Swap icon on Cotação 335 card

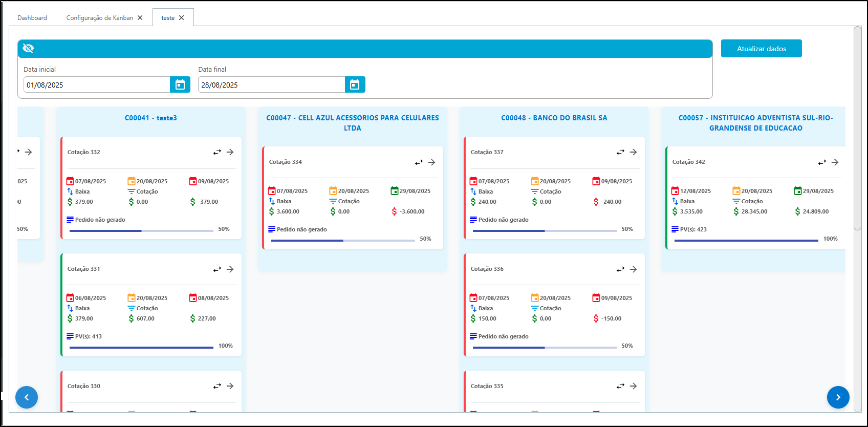[x=620, y=386]
